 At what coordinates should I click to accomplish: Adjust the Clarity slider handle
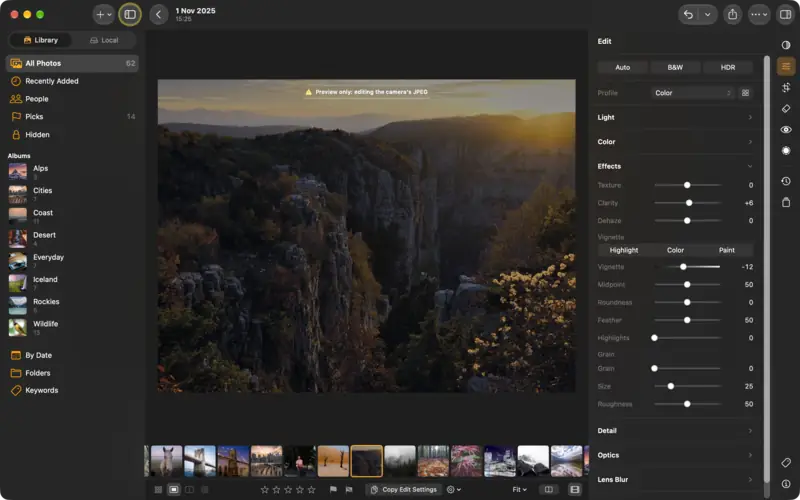point(689,203)
